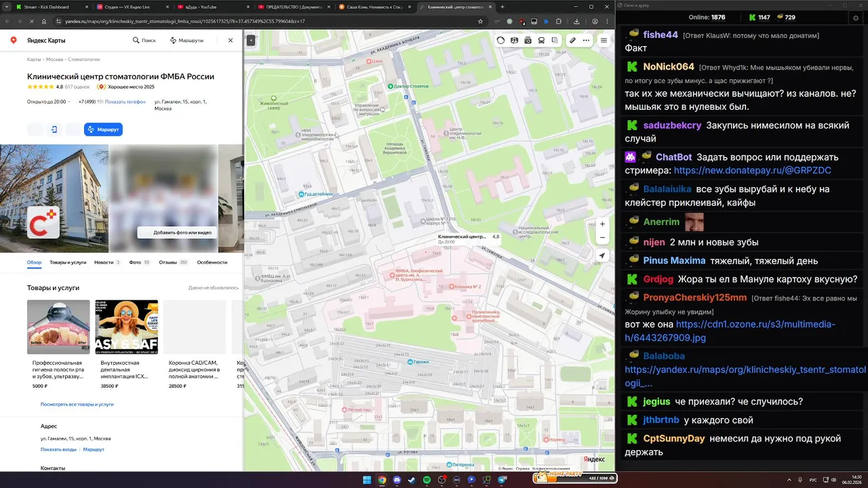
Task: Open Внутрикостная дентальная имплантация product card
Action: pos(126,344)
